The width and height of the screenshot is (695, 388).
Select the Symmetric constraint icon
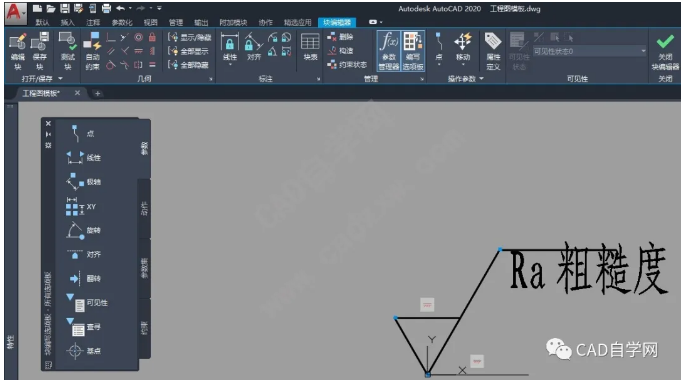pos(138,65)
